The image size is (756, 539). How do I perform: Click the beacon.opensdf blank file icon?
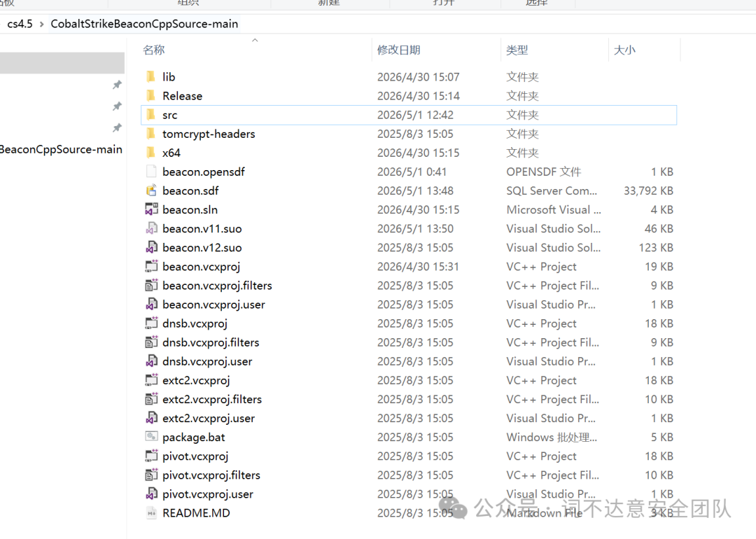point(151,171)
